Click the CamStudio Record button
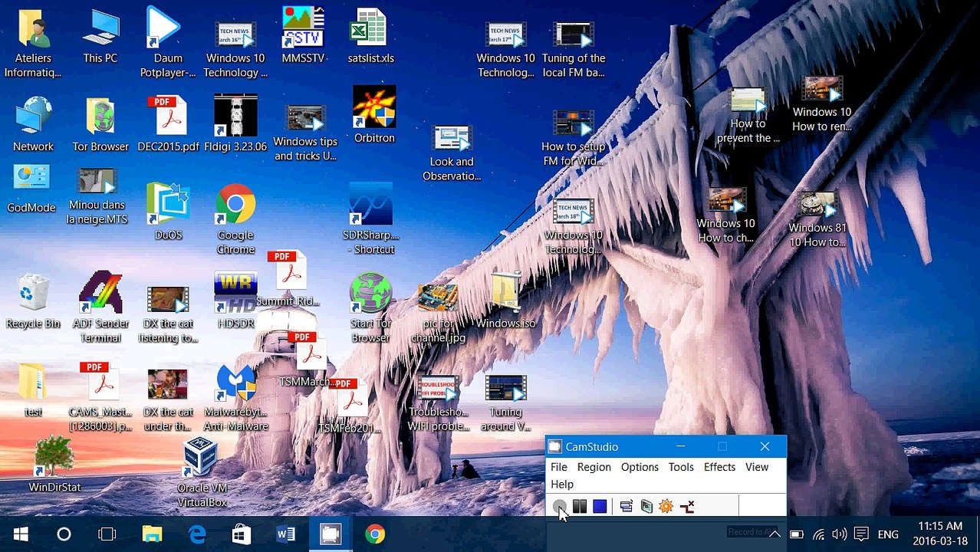The height and width of the screenshot is (552, 980). pyautogui.click(x=560, y=506)
